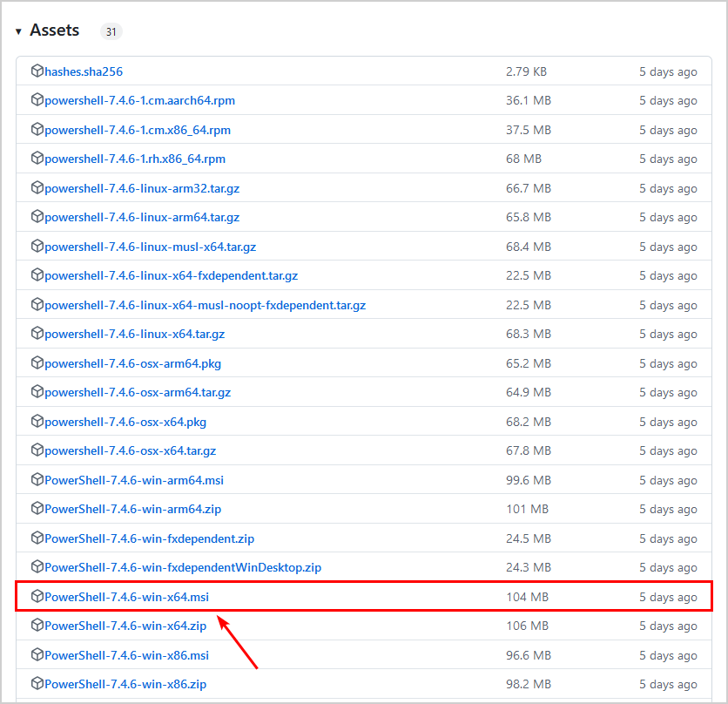This screenshot has width=728, height=704.
Task: Click the package icon for linux-x64-fxdependent.tar.gz
Action: 37,274
